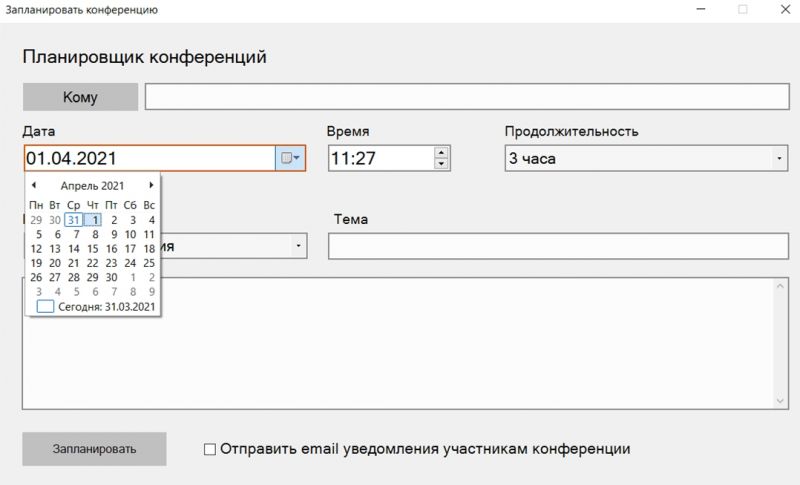
Task: Select April 26 in calendar
Action: pos(36,277)
